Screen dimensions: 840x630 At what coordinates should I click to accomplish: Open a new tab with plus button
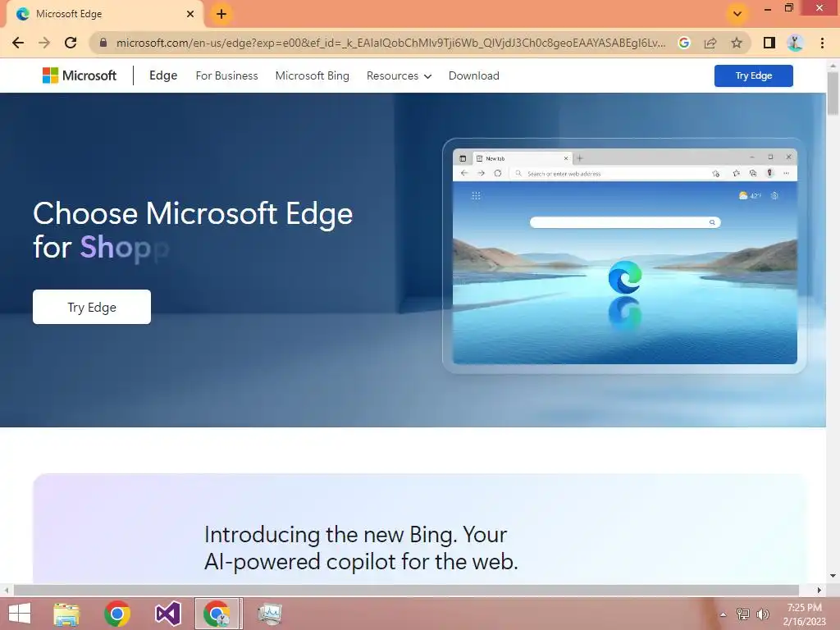221,14
